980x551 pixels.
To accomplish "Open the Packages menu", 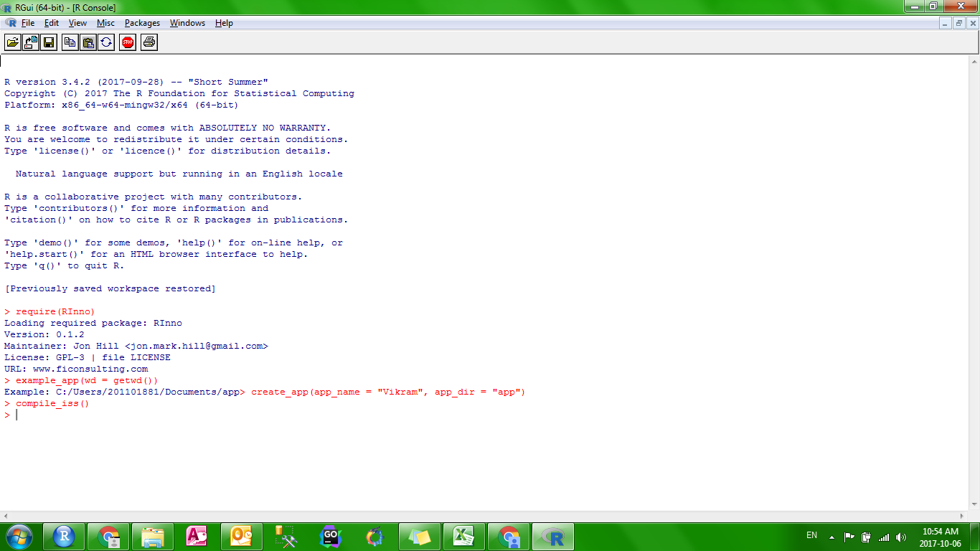I will point(142,23).
